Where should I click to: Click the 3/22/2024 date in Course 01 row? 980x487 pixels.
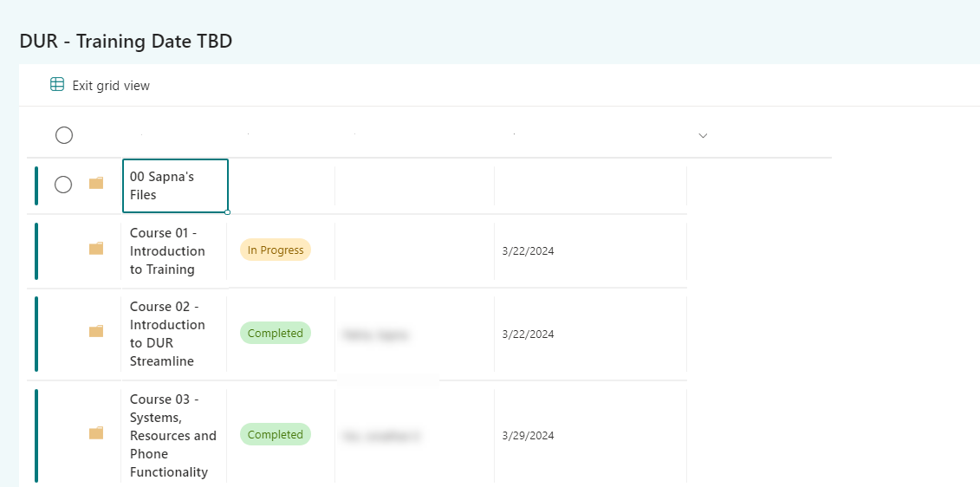click(528, 251)
